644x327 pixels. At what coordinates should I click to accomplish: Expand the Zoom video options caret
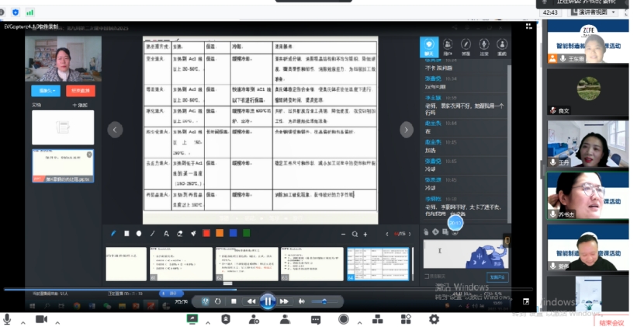click(x=57, y=323)
